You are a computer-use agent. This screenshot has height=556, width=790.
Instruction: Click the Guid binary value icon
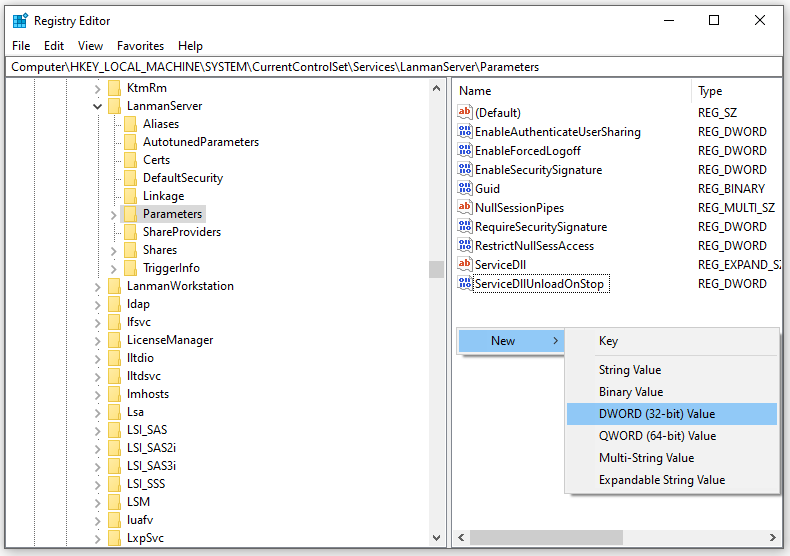[465, 188]
